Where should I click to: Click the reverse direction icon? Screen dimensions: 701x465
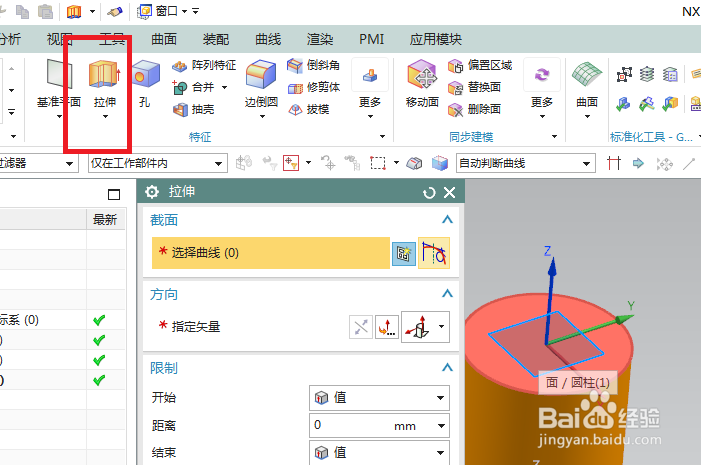[x=361, y=327]
